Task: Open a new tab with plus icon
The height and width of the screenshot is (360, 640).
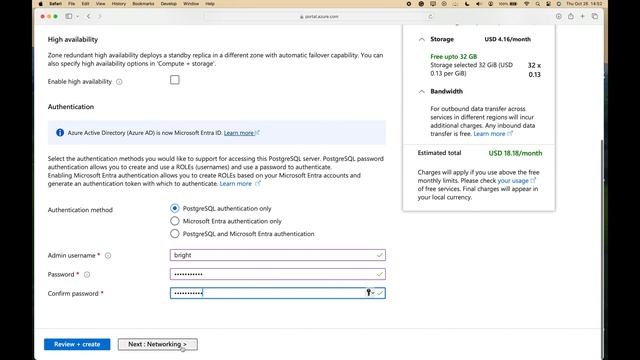Action: coord(582,16)
